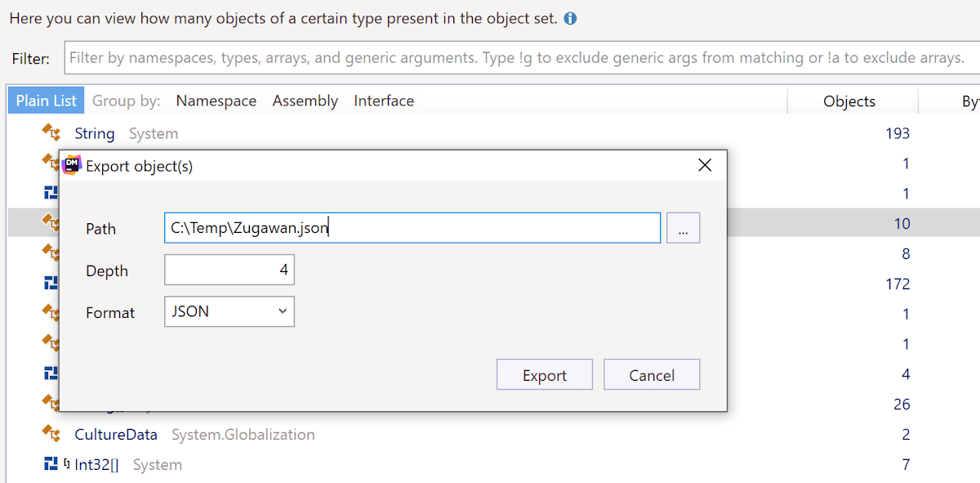
Task: Click the 193 objects count link
Action: (897, 133)
